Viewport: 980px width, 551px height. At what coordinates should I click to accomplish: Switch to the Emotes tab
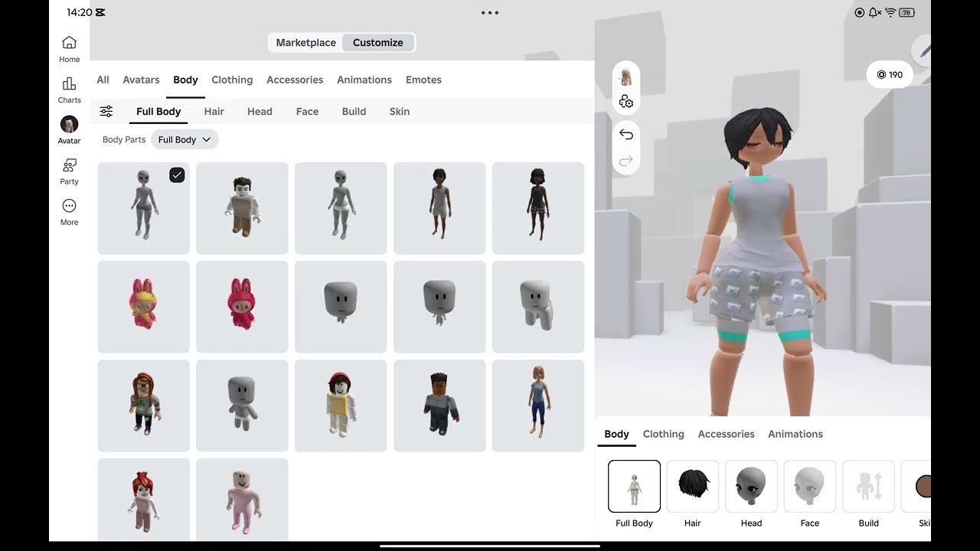coord(423,80)
